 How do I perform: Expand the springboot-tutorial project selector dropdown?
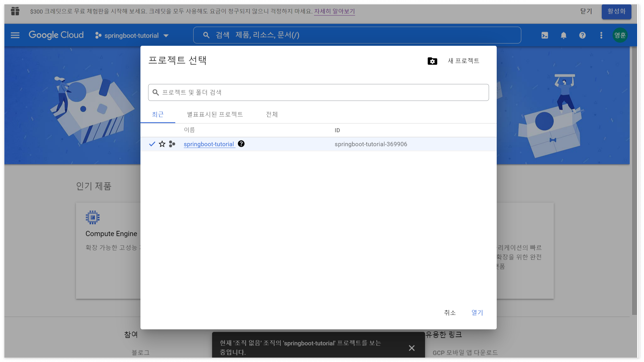click(x=132, y=35)
